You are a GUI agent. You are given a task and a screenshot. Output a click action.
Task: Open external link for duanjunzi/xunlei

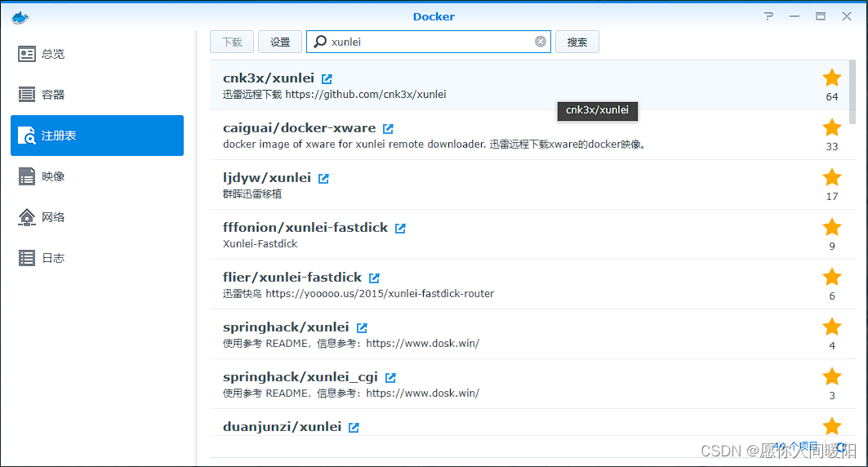point(354,428)
